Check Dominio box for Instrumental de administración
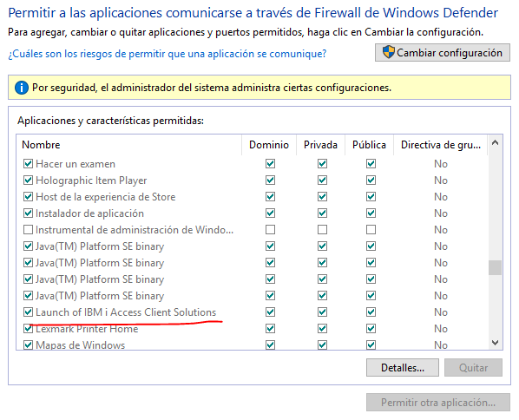This screenshot has height=420, width=519. [270, 229]
